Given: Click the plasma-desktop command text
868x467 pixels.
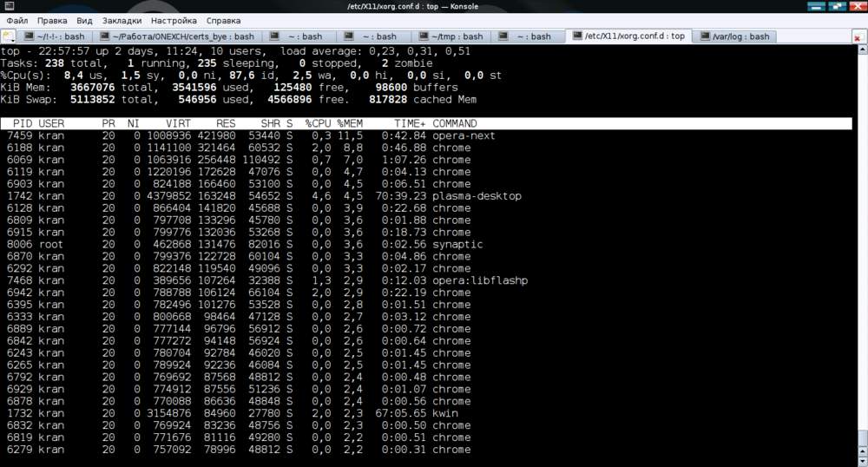Looking at the screenshot, I should [477, 196].
